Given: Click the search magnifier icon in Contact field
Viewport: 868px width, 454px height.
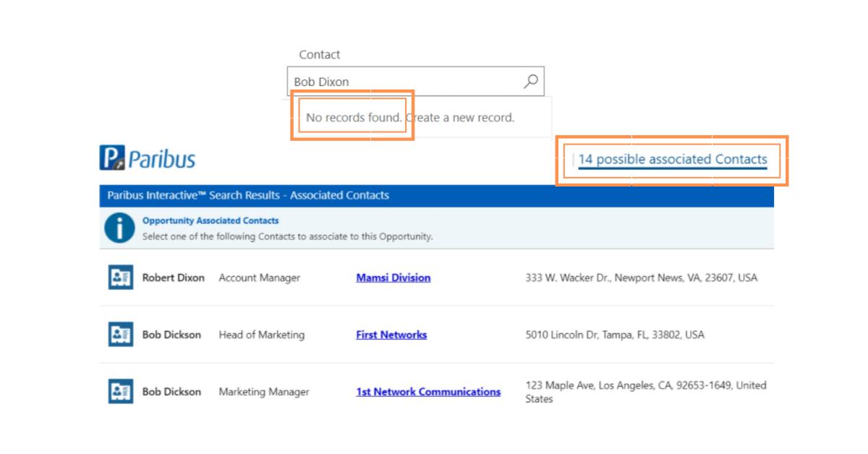Looking at the screenshot, I should (x=531, y=81).
